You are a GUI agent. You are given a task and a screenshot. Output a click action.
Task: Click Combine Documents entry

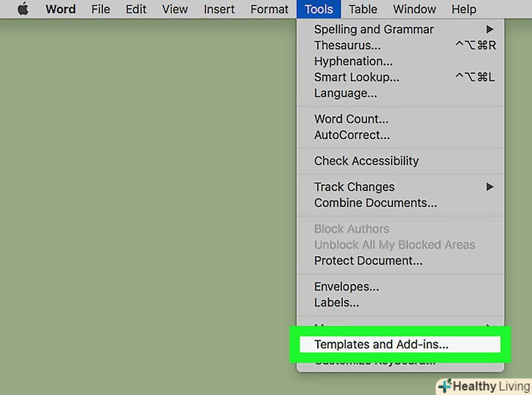point(376,203)
